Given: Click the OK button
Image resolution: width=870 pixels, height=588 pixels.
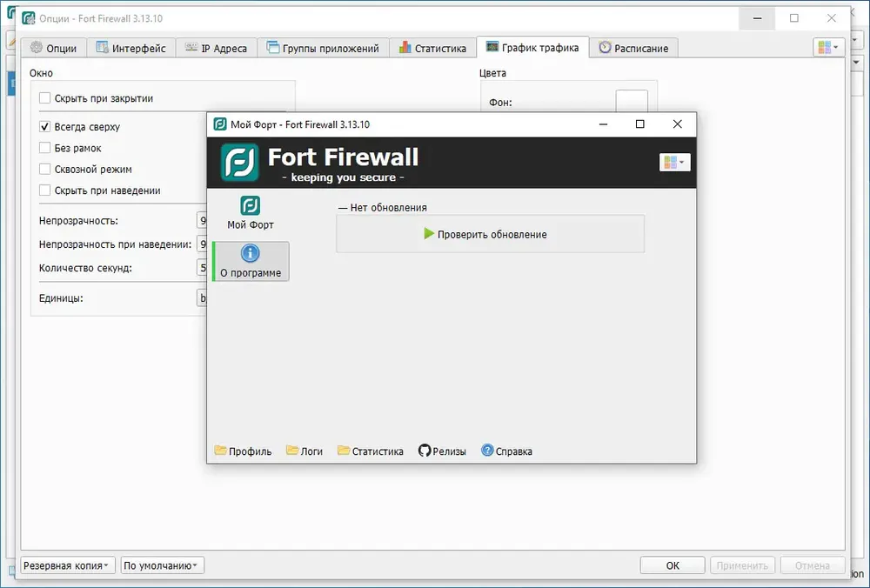Looking at the screenshot, I should (673, 565).
